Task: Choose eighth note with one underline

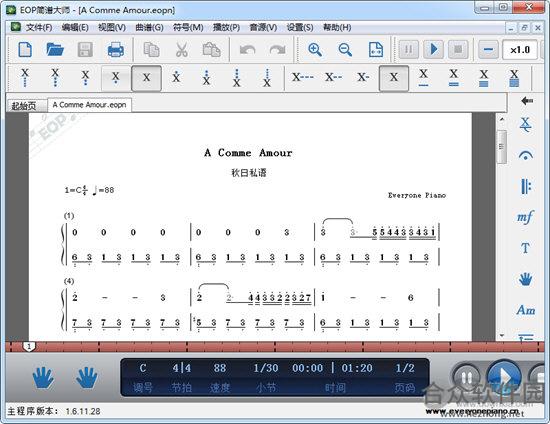Action: click(x=423, y=78)
